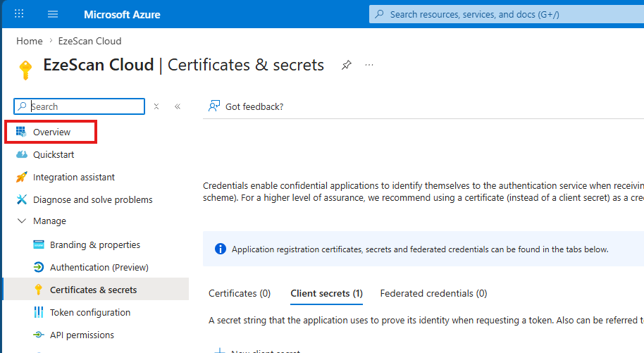
Task: Open Quickstart in the sidebar
Action: (54, 154)
